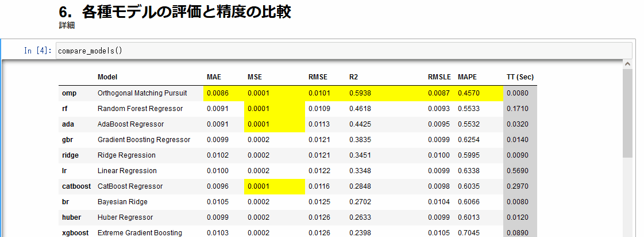Select the omp row index label
Viewport: 644px width, 237px height.
point(69,93)
